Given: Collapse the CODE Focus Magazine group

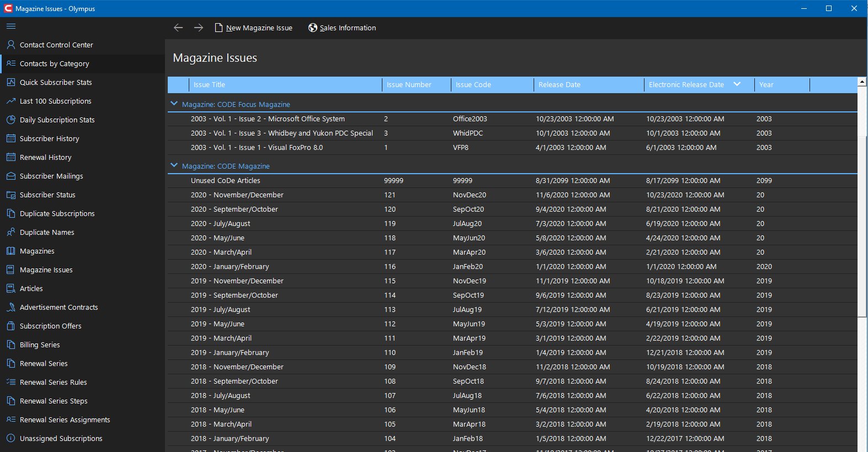Looking at the screenshot, I should click(x=174, y=104).
